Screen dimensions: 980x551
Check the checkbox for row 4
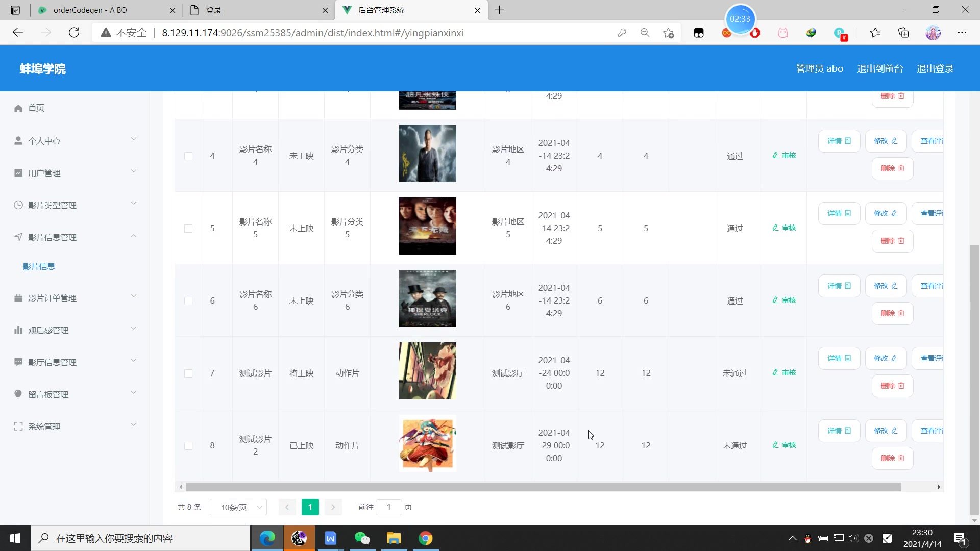188,156
